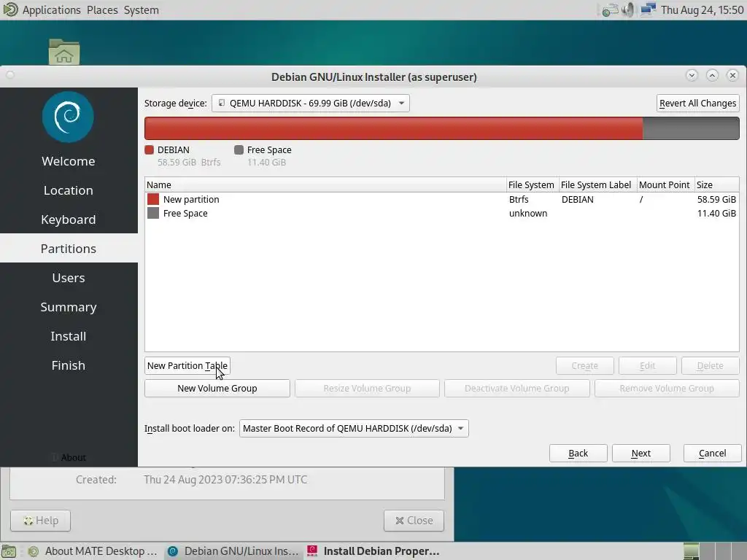Click the gray free space segment of partition bar
This screenshot has height=560, width=747.
pyautogui.click(x=691, y=128)
